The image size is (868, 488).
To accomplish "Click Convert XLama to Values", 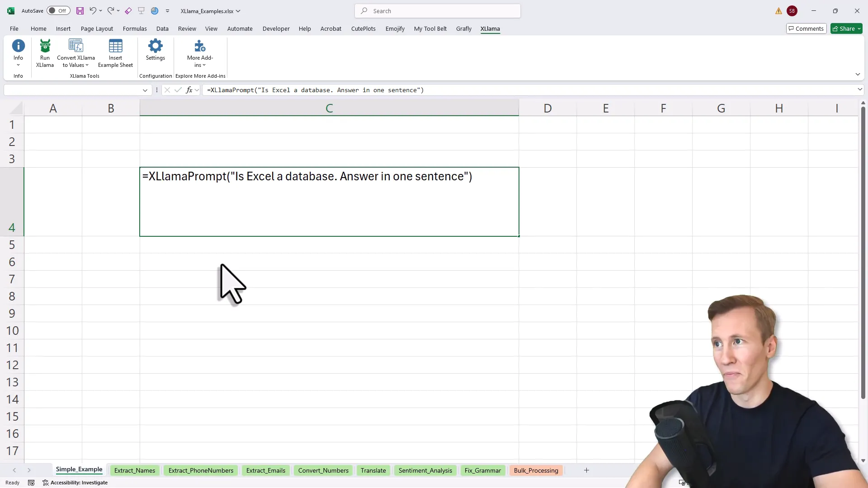I will (x=75, y=53).
